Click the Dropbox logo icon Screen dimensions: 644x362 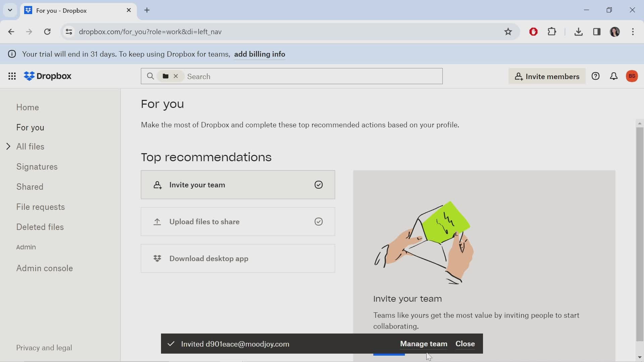28,76
